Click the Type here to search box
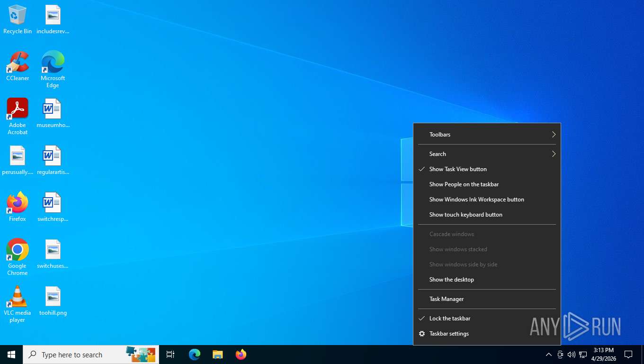Screen dimensions: 644x364 [x=91, y=355]
